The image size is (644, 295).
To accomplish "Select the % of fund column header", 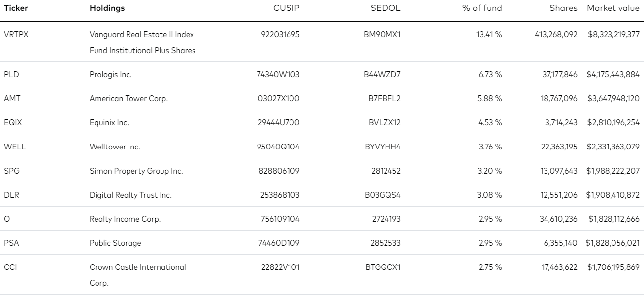I will click(x=482, y=8).
